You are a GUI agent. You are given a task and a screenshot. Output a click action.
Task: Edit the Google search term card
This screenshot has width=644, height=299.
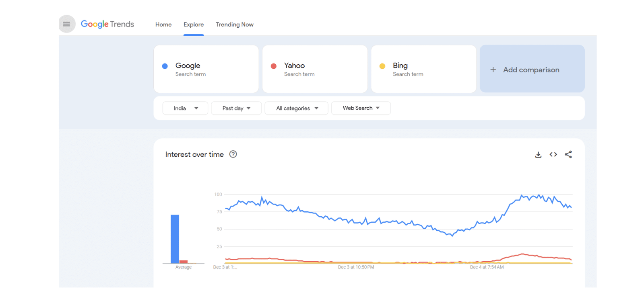click(206, 69)
